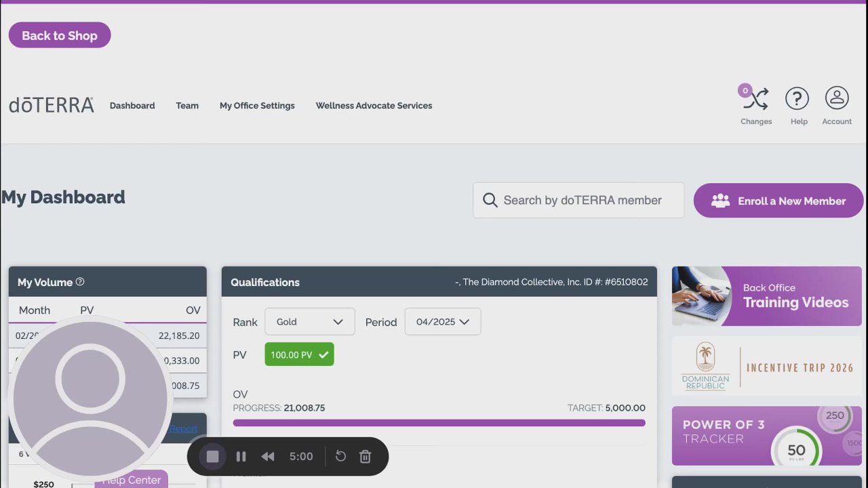Image resolution: width=868 pixels, height=488 pixels.
Task: Click the Help Center button
Action: click(x=132, y=480)
